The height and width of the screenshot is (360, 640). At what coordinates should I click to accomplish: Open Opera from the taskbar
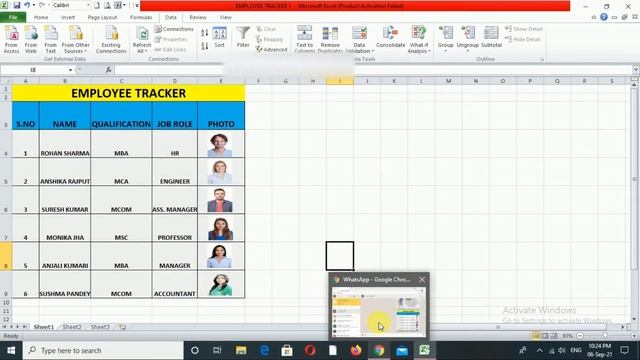[x=310, y=350]
